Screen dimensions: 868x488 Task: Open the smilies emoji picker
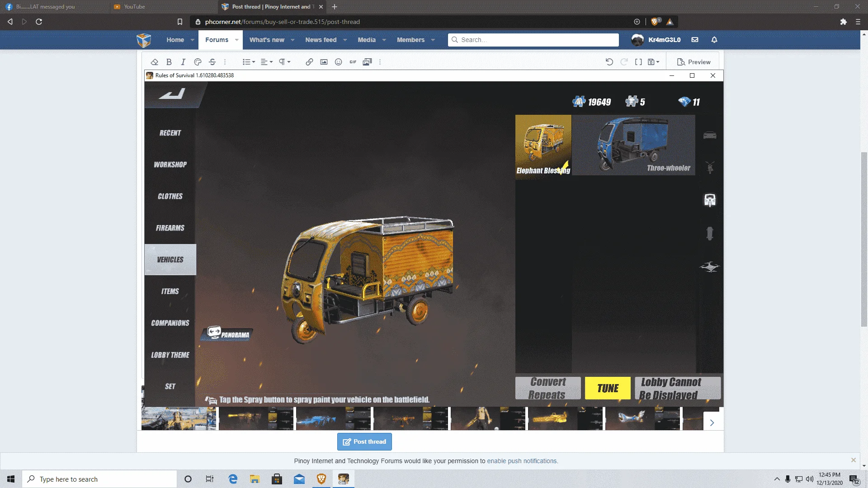338,62
